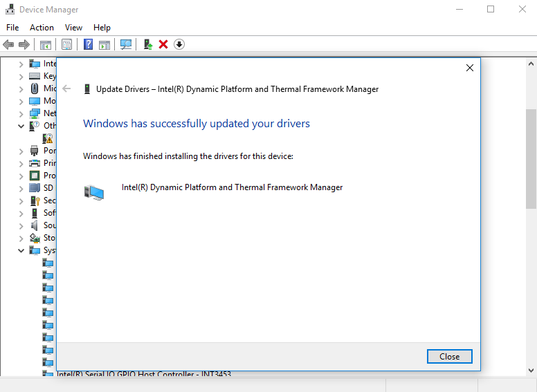
Task: Click the vertical scrollbar thumb
Action: click(x=531, y=159)
